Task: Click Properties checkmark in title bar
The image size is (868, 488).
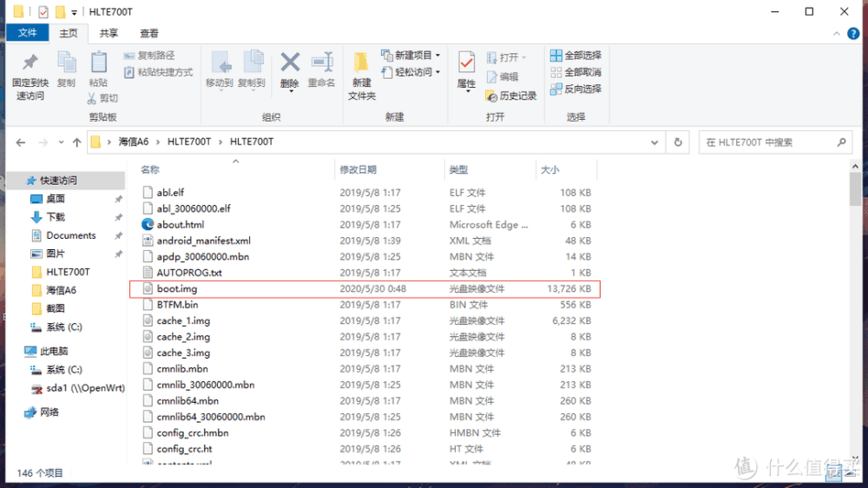Action: (43, 11)
